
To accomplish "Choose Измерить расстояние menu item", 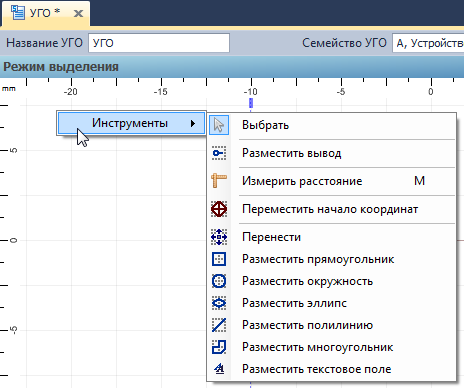I will point(331,181).
